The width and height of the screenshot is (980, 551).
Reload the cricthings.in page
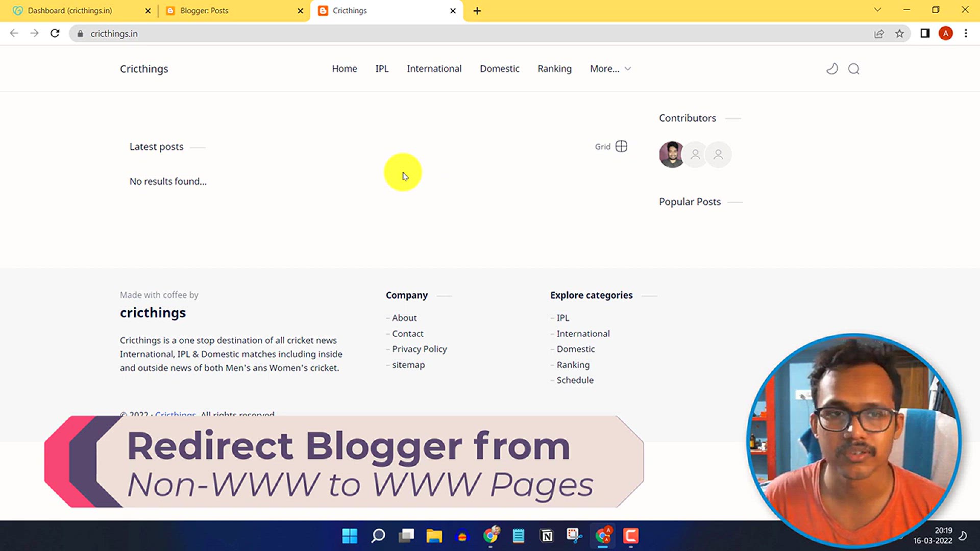(55, 33)
